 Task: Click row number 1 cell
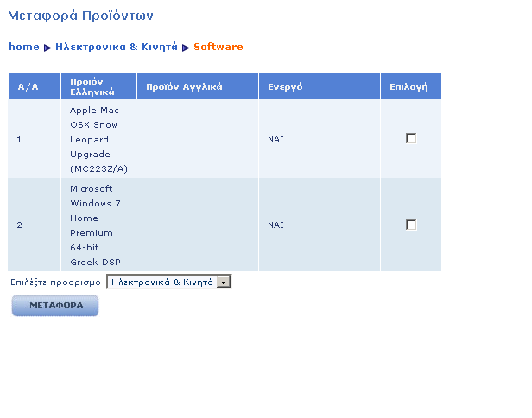[x=35, y=139]
